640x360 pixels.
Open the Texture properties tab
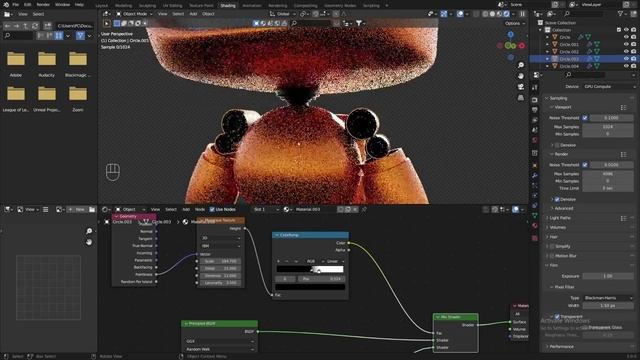click(535, 238)
